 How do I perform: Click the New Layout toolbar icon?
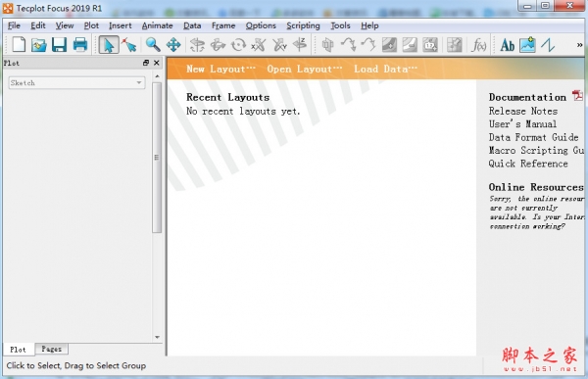pos(19,45)
